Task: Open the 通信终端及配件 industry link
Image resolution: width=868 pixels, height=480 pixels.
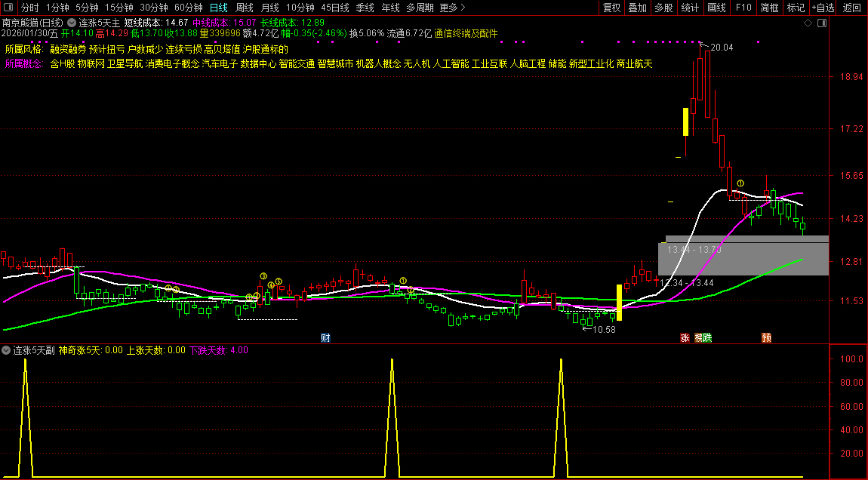Action: pos(466,33)
